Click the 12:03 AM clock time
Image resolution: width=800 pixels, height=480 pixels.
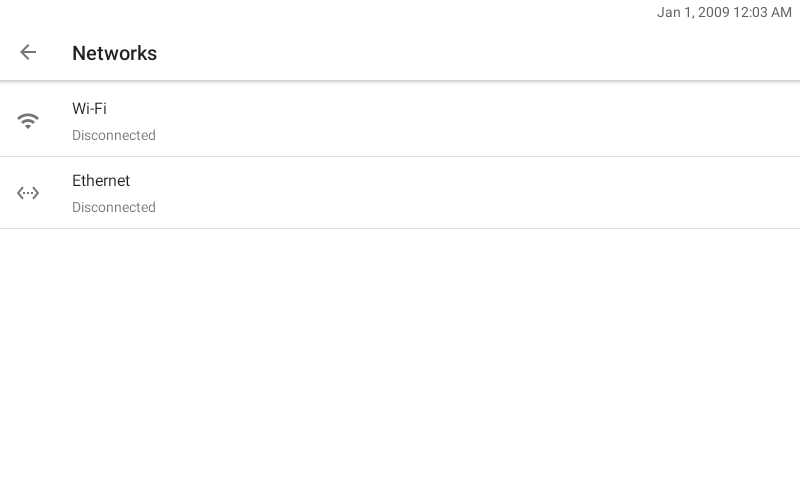point(762,12)
